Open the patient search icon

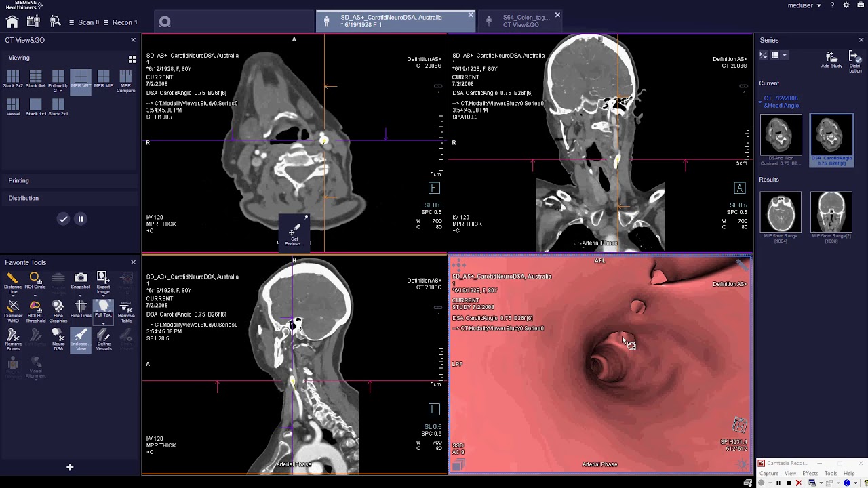point(55,22)
